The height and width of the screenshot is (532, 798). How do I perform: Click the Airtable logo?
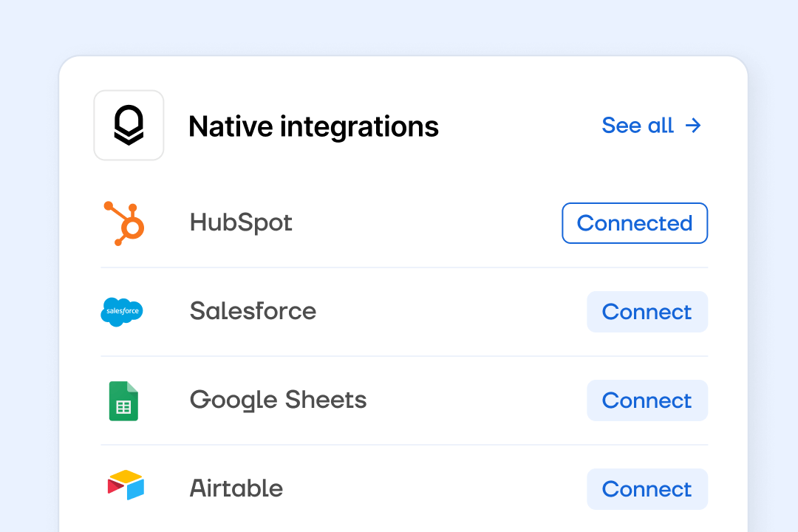coord(125,485)
